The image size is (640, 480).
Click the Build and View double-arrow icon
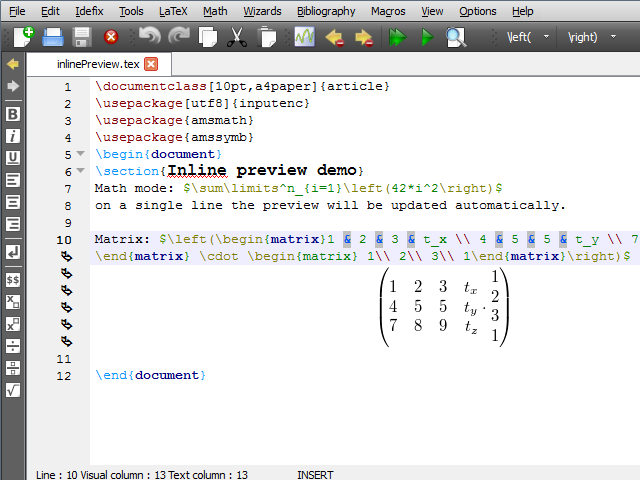click(x=398, y=38)
